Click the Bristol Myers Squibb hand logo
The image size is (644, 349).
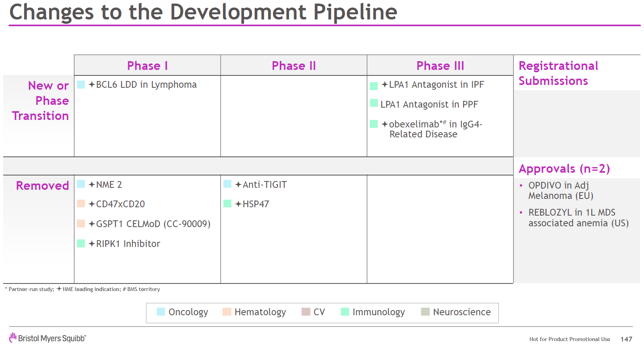[13, 337]
